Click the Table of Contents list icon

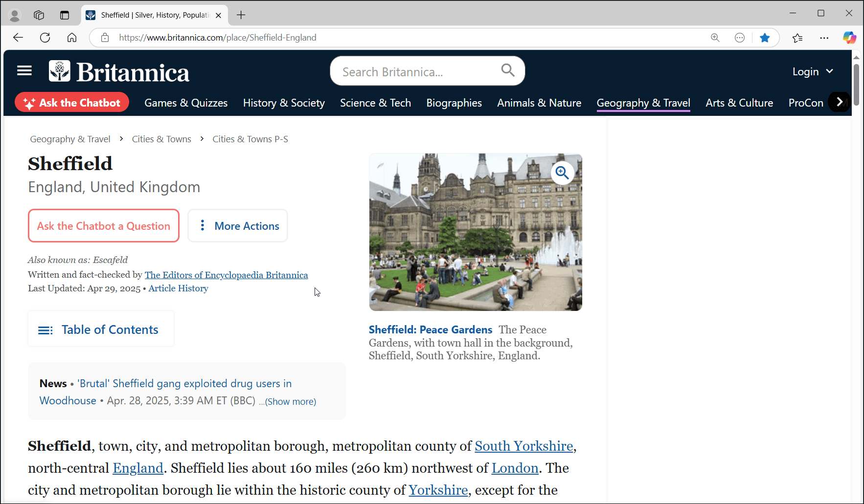[x=45, y=329]
